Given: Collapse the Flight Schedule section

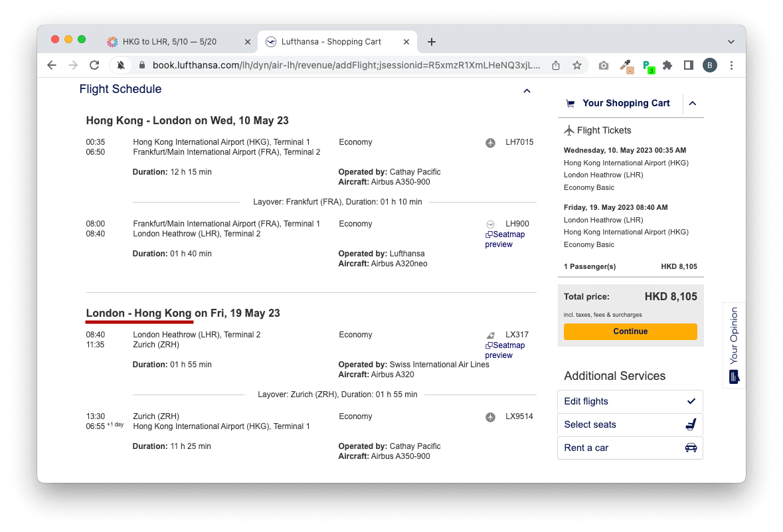Looking at the screenshot, I should click(527, 91).
